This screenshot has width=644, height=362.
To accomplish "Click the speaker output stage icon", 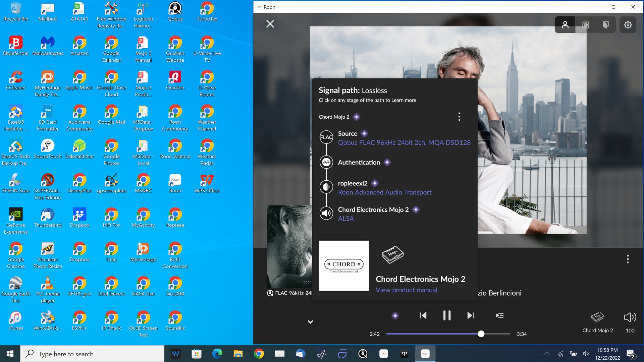I will click(x=326, y=213).
